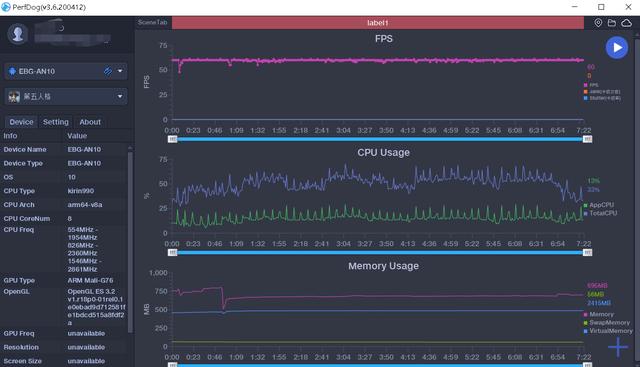This screenshot has width=640, height=367.
Task: Click the Memory Usage chart title
Action: click(383, 266)
